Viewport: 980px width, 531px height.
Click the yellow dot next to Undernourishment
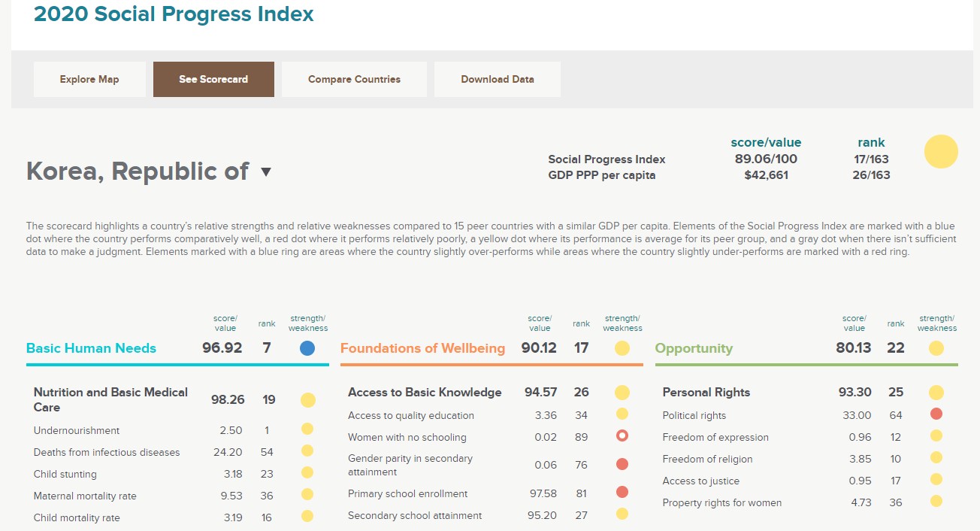307,428
